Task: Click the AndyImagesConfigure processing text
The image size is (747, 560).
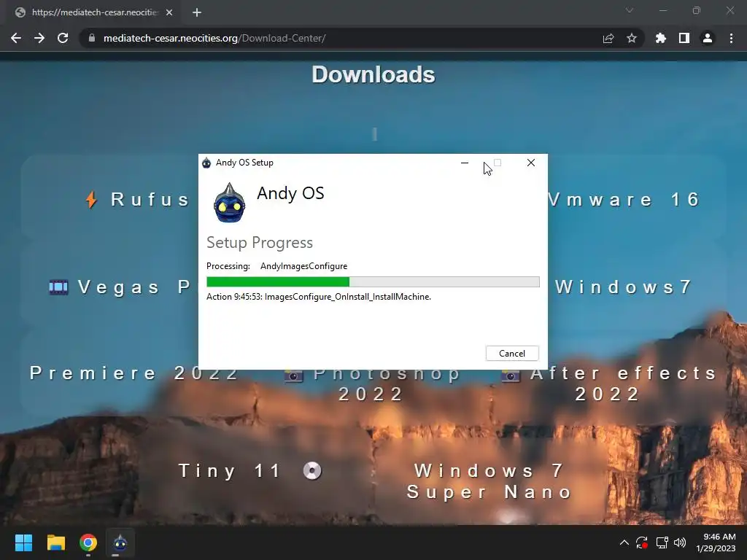Action: coord(304,266)
